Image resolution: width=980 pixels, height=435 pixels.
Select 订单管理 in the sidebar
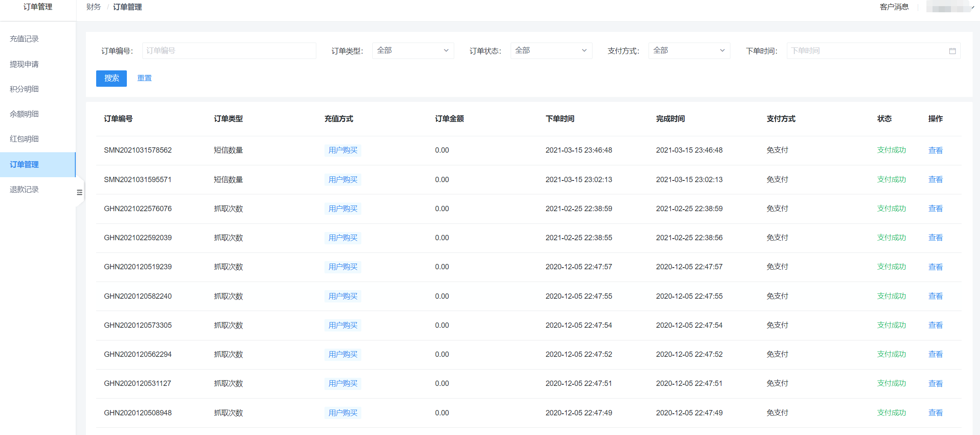(x=38, y=165)
